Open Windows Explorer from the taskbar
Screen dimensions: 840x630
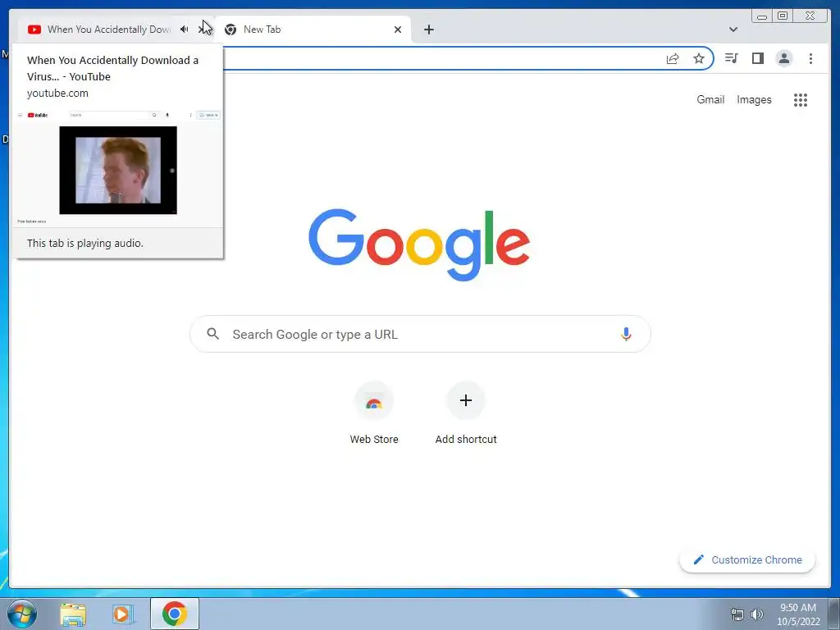tap(73, 614)
